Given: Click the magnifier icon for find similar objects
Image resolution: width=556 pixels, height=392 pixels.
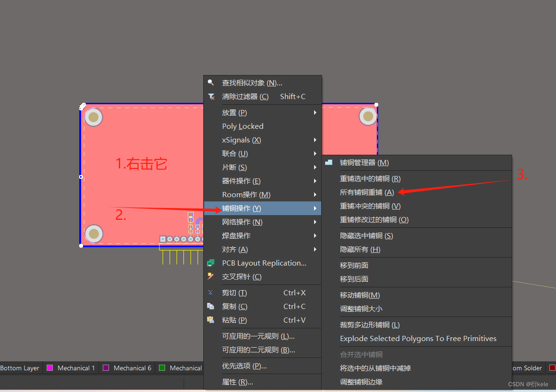Looking at the screenshot, I should point(211,83).
